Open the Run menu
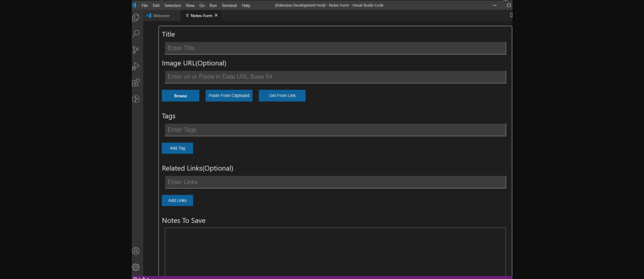 (213, 5)
